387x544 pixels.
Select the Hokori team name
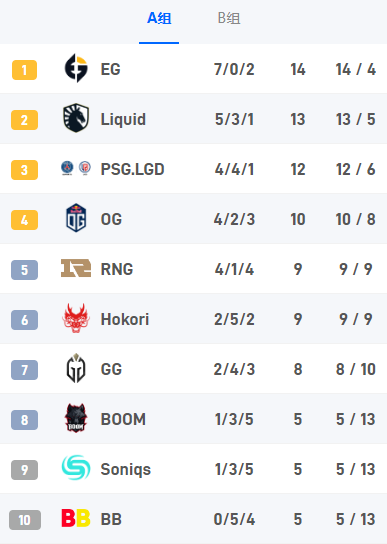coord(125,319)
